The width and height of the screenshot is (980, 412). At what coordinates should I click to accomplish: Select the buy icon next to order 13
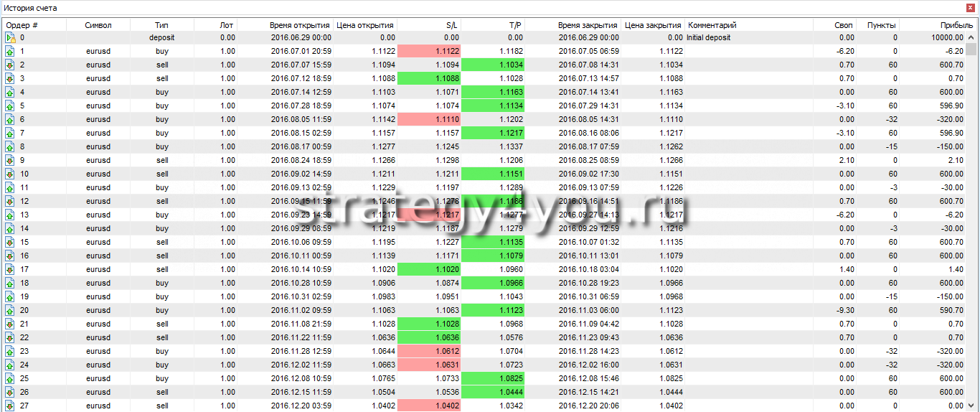point(10,215)
